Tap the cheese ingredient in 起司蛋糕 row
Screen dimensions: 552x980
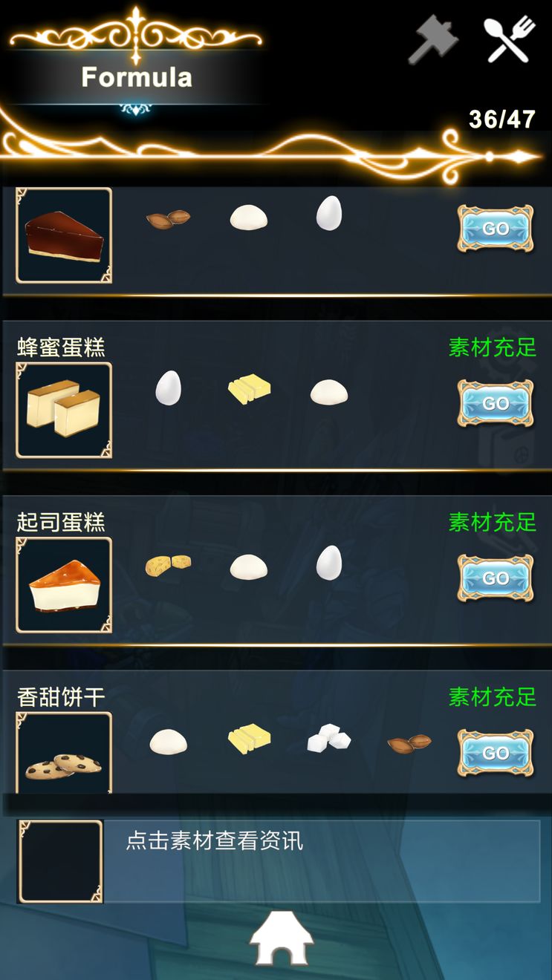pyautogui.click(x=168, y=566)
